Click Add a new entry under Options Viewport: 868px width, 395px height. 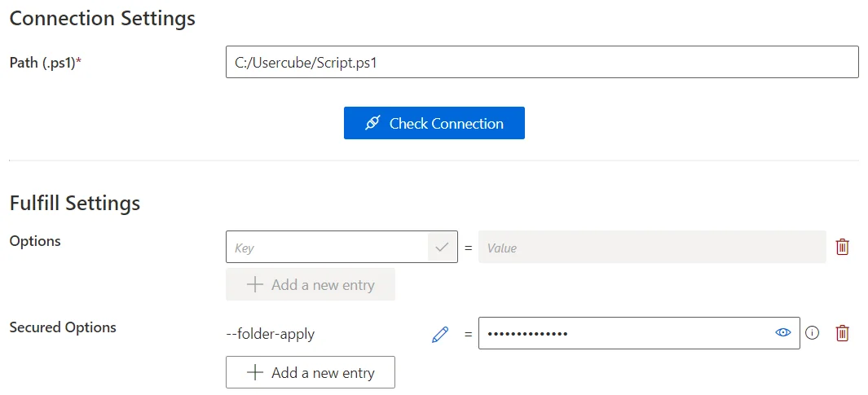pyautogui.click(x=311, y=284)
